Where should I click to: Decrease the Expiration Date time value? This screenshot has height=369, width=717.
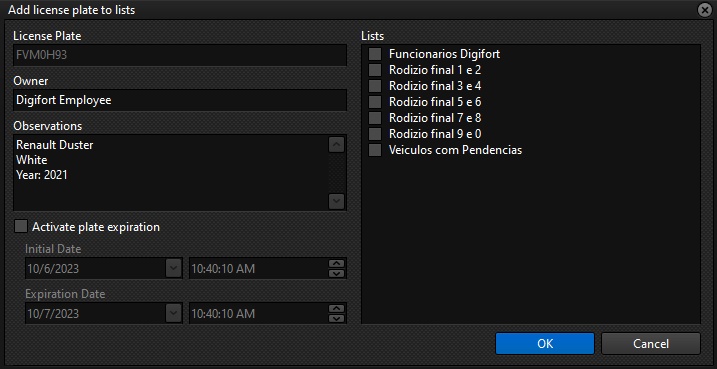click(x=337, y=318)
